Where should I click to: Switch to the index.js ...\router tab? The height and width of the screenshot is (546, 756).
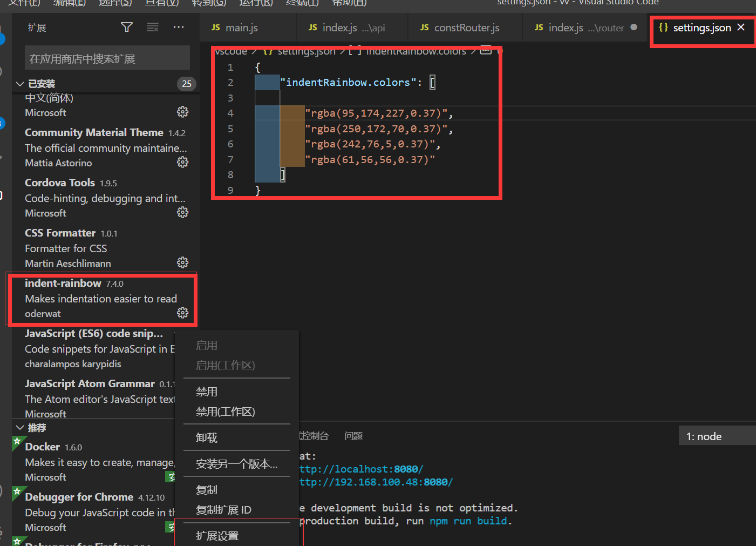point(584,28)
